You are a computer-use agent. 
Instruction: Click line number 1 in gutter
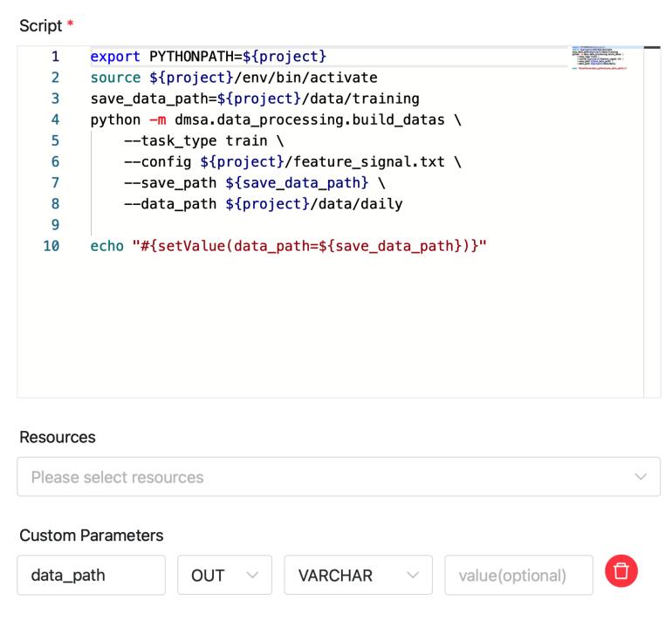pyautogui.click(x=55, y=57)
